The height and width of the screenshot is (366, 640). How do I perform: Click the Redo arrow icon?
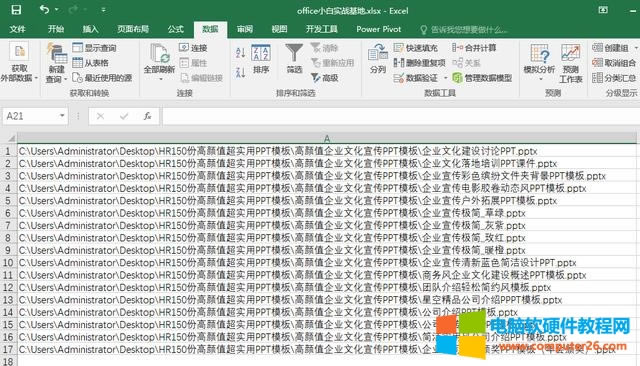point(74,9)
